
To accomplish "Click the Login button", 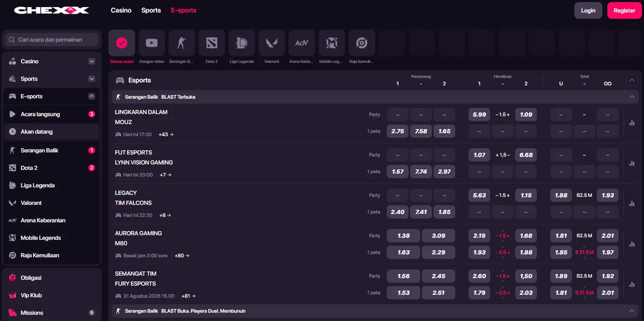I will tap(588, 10).
